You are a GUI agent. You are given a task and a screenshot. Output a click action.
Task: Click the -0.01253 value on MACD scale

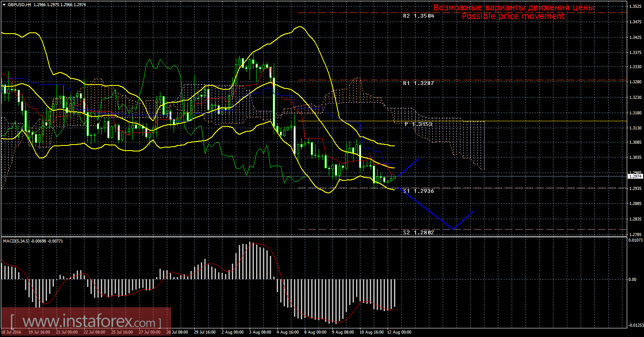[634, 325]
